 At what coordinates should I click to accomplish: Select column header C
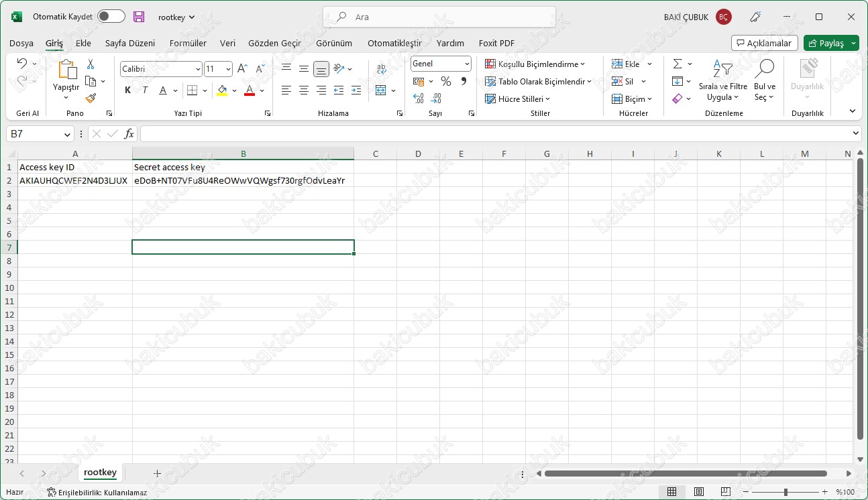tap(376, 153)
